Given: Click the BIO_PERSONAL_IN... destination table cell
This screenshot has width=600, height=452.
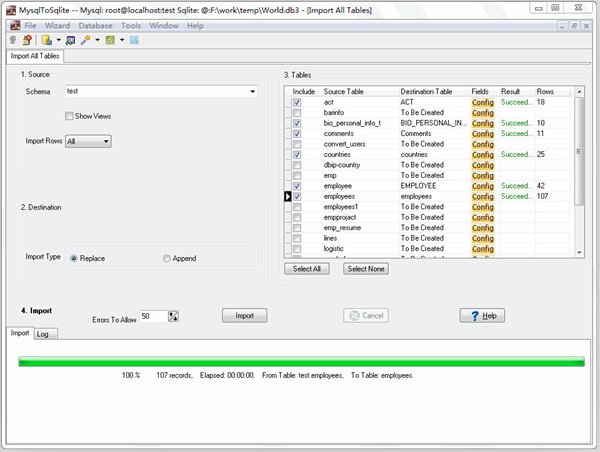Looking at the screenshot, I should pyautogui.click(x=434, y=123).
